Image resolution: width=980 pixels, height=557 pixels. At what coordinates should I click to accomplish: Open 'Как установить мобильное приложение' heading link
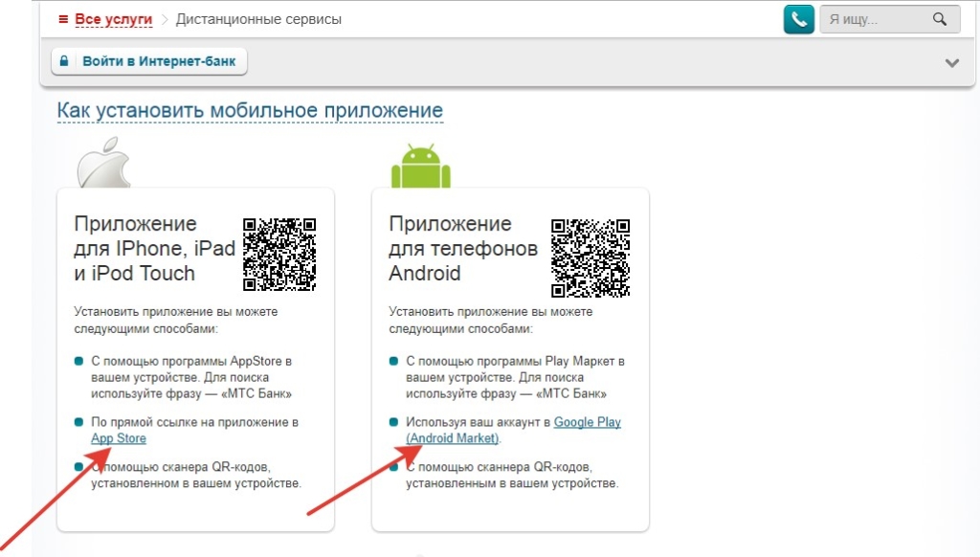pyautogui.click(x=250, y=110)
